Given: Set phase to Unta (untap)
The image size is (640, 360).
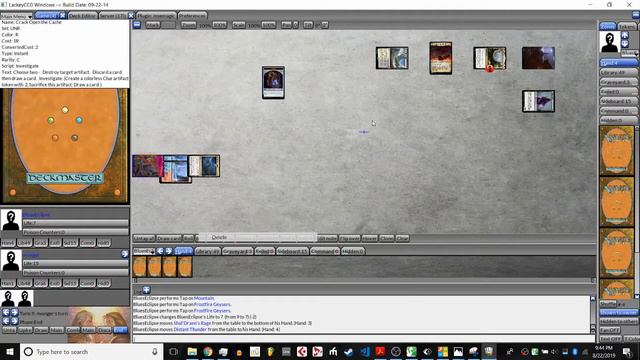Looking at the screenshot, I should tap(9, 330).
